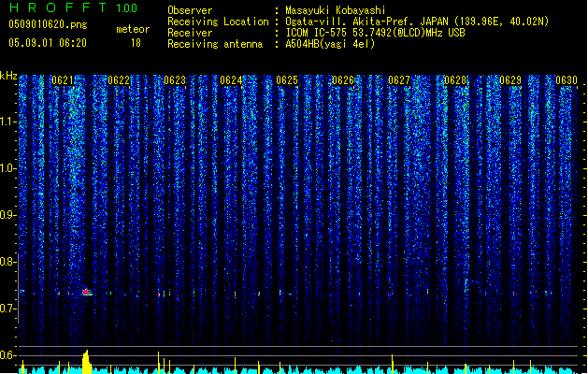Click the tallest yellow intensity peak near 0621
The width and height of the screenshot is (588, 374).
point(87,362)
